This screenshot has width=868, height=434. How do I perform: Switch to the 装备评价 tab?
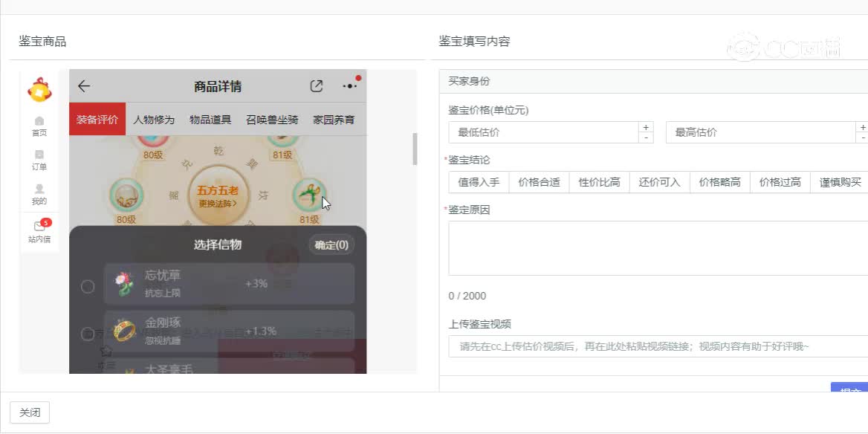coord(97,119)
